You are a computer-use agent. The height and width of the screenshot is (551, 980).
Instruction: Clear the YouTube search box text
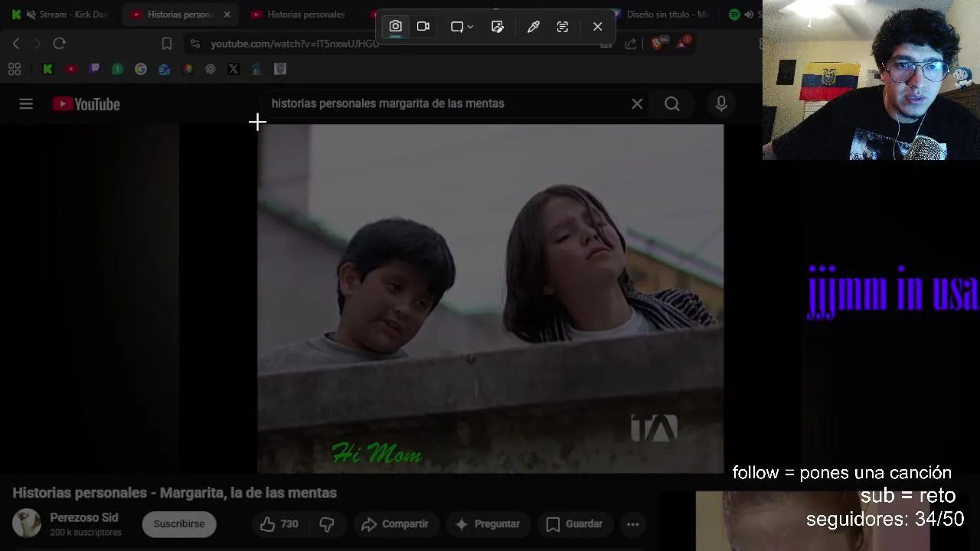click(x=637, y=104)
